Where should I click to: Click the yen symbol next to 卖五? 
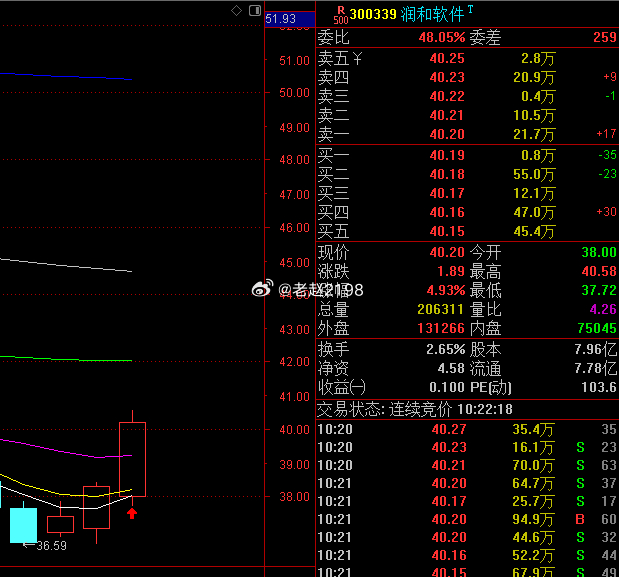(357, 59)
